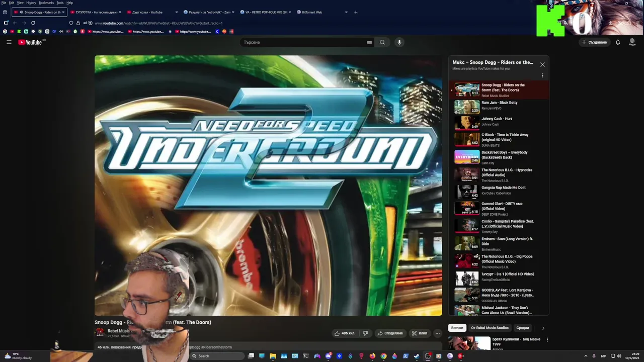Switch to retro folk results tab

pyautogui.click(x=208, y=12)
